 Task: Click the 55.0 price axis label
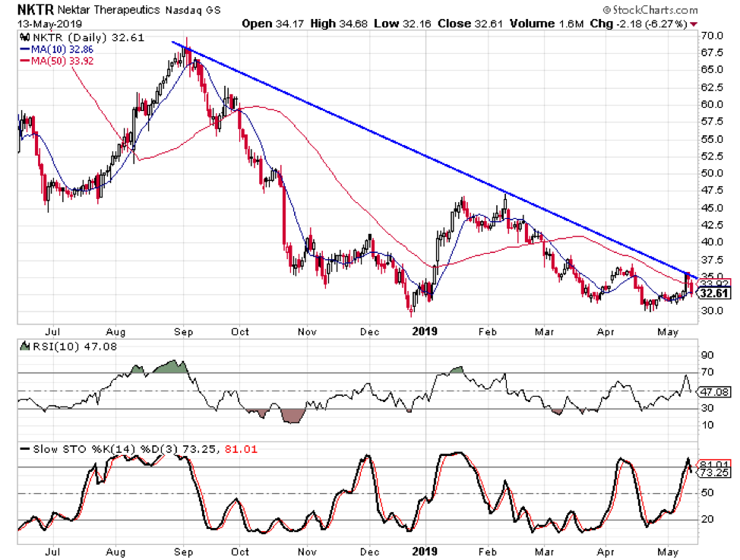pos(712,139)
